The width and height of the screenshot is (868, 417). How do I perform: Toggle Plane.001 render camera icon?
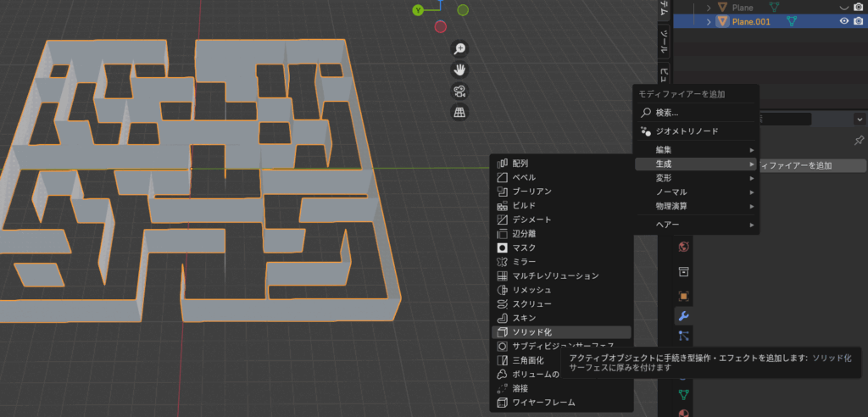859,21
